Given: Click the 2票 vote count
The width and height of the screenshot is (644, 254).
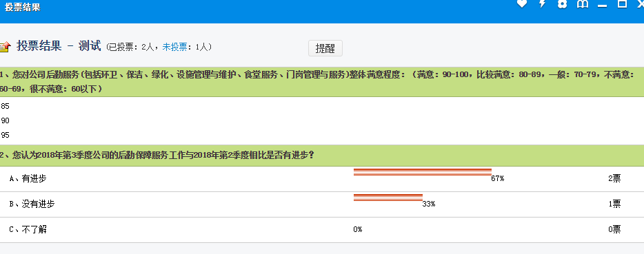Looking at the screenshot, I should click(614, 178).
